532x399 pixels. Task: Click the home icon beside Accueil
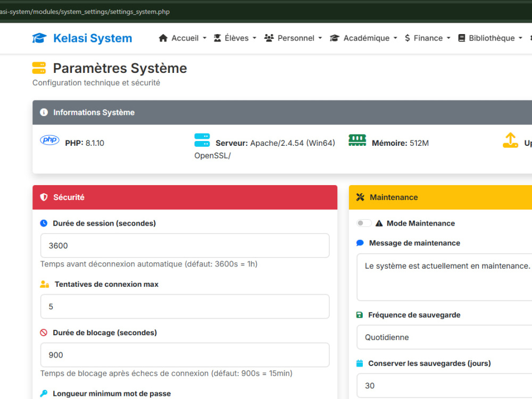pyautogui.click(x=163, y=38)
